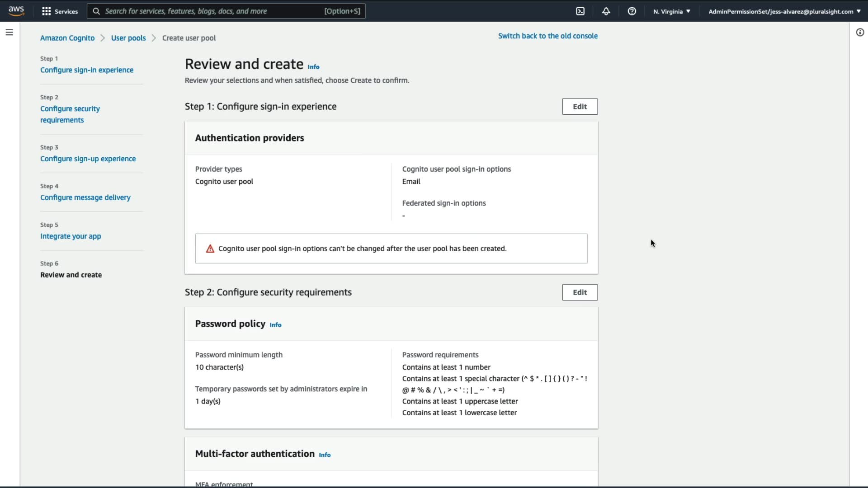Go to Step 5 Integrate your app

71,236
